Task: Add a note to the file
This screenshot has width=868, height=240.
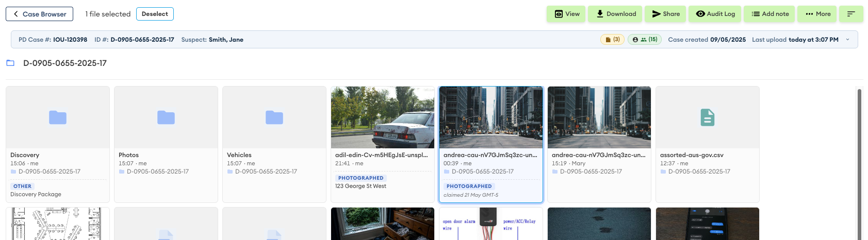Action: (769, 14)
